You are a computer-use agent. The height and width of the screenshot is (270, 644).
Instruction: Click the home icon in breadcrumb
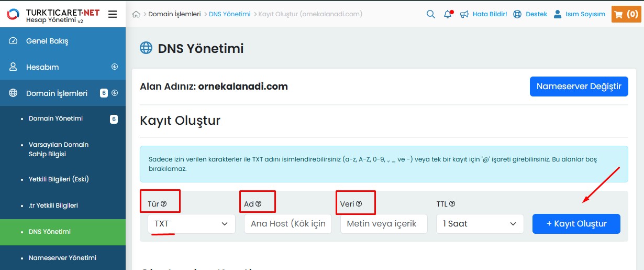tap(137, 15)
